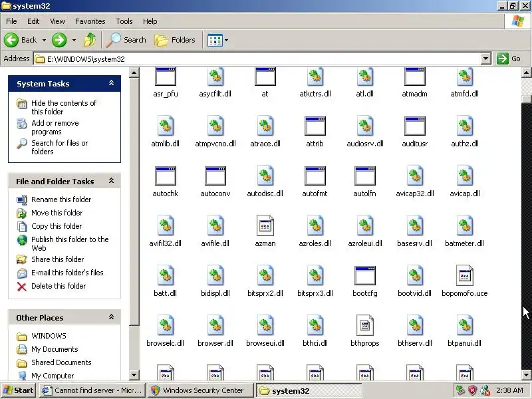Select the autochk application icon
Screen dimensions: 532x399
(165, 176)
